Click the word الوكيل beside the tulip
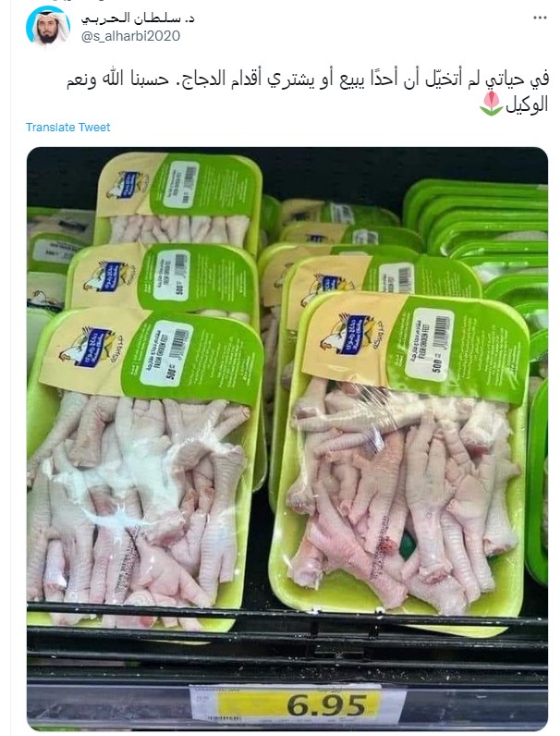 (x=527, y=104)
